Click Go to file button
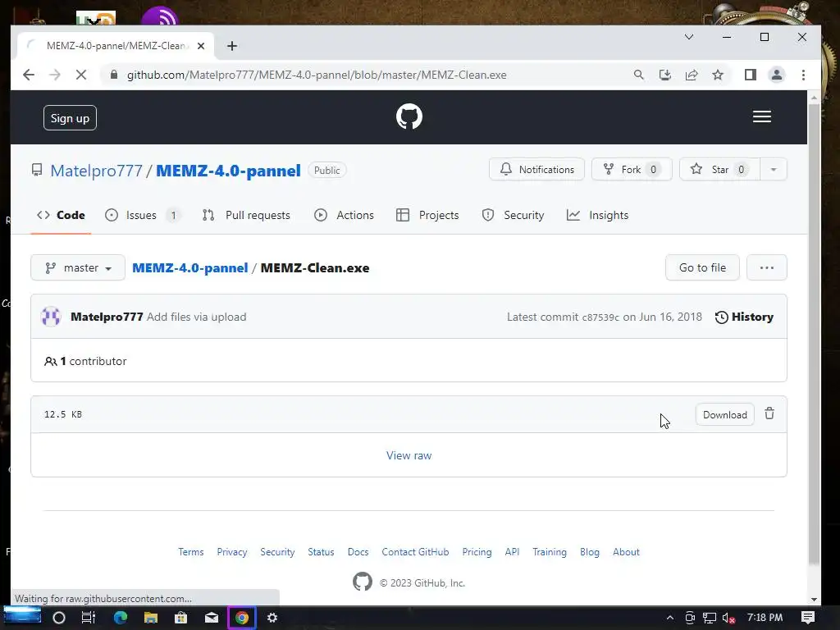 702,267
